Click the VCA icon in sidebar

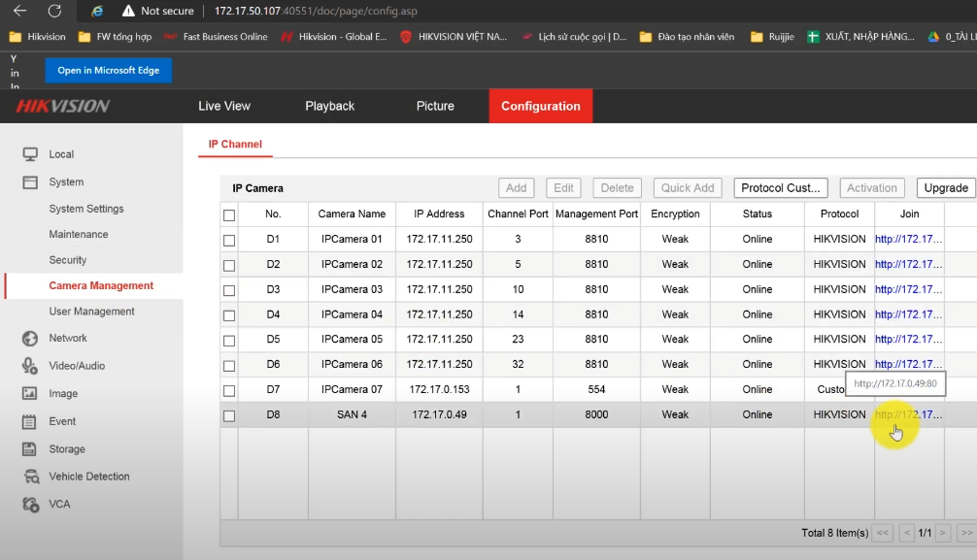point(30,505)
